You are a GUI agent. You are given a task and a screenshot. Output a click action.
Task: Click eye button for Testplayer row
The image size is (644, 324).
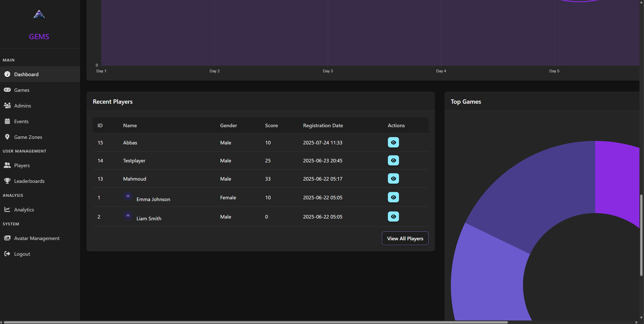click(393, 160)
